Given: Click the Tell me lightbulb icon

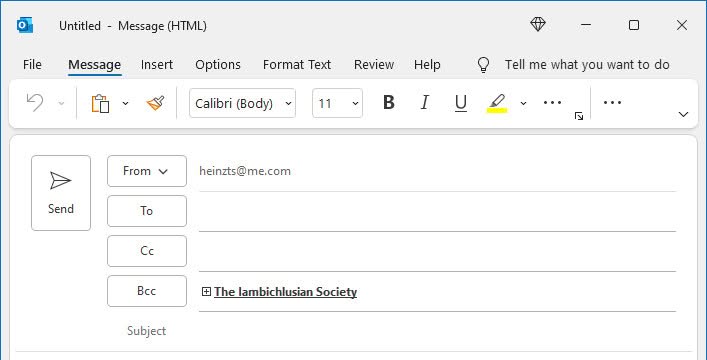Looking at the screenshot, I should [483, 65].
